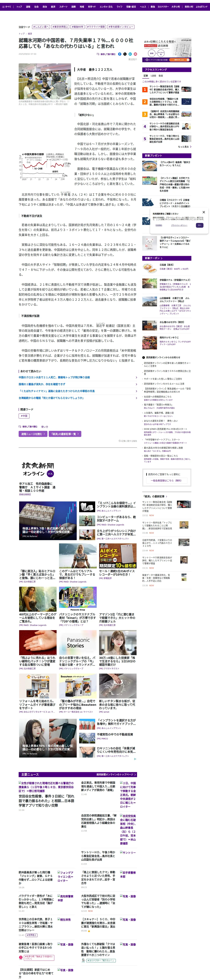Click the AIボイスレコーダー ad image
This screenshot has width=210, height=980.
[x=118, y=556]
